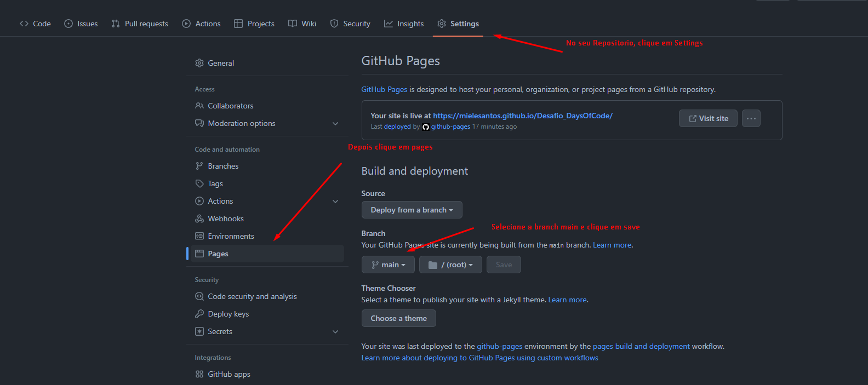Image resolution: width=868 pixels, height=385 pixels.
Task: Expand the sidebar Actions chevron
Action: [335, 202]
